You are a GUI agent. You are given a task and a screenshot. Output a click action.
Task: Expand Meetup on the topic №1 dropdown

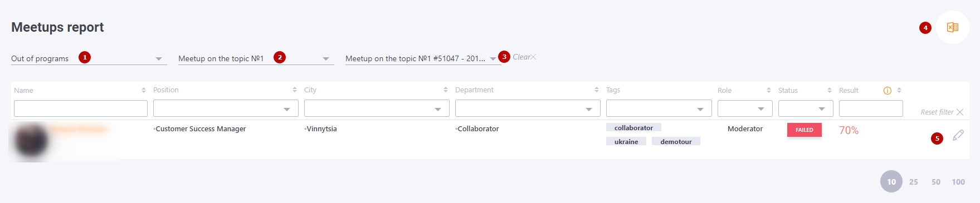pos(256,58)
